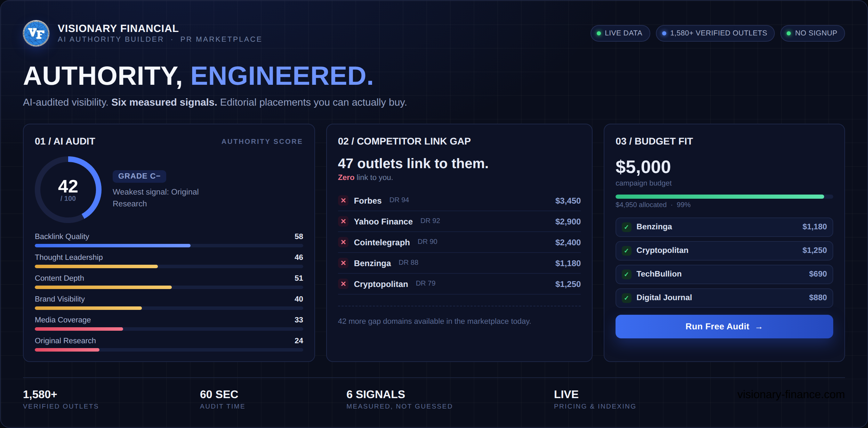Screen dimensions: 868x428
Task: Toggle the green check for Benzinga budget item
Action: coord(627,227)
